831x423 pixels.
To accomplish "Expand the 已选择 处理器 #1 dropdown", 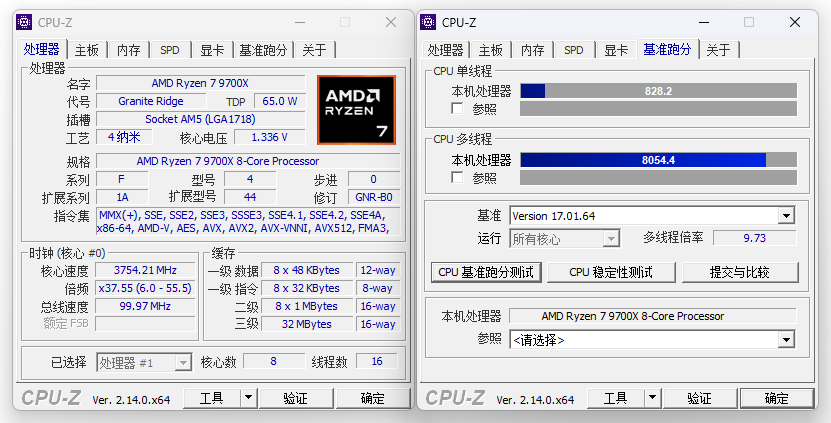I will (183, 363).
